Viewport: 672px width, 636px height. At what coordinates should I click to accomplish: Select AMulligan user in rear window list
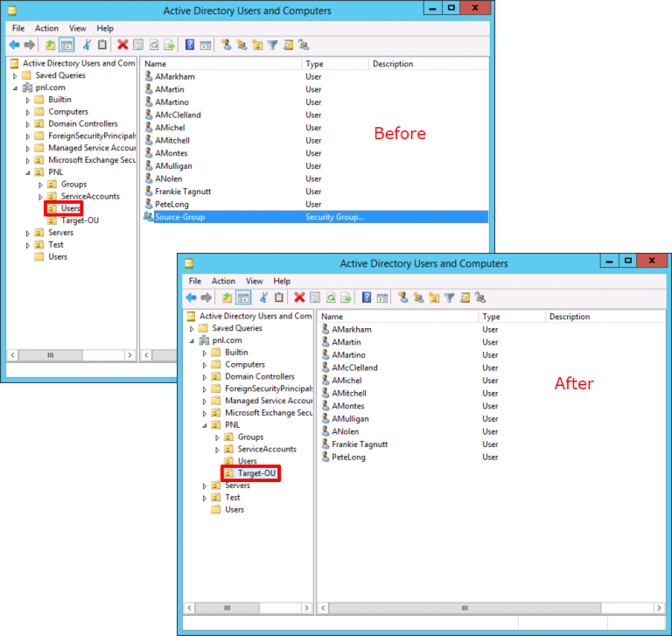point(173,166)
